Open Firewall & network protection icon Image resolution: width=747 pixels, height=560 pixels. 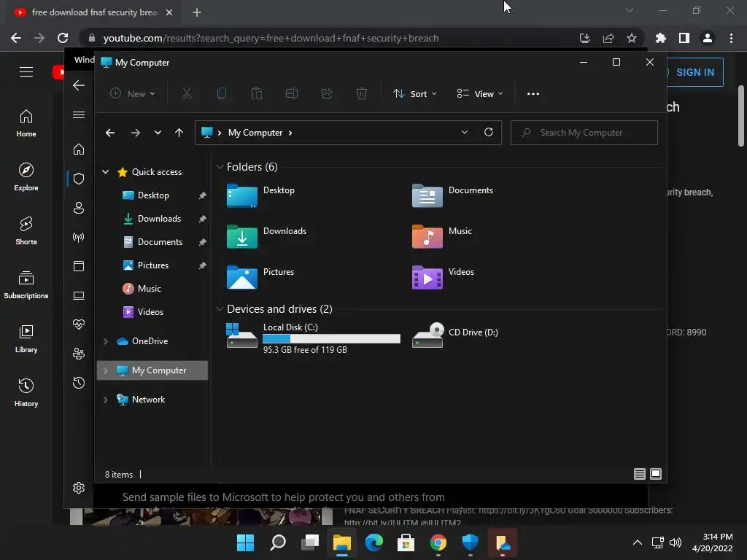coord(79,237)
